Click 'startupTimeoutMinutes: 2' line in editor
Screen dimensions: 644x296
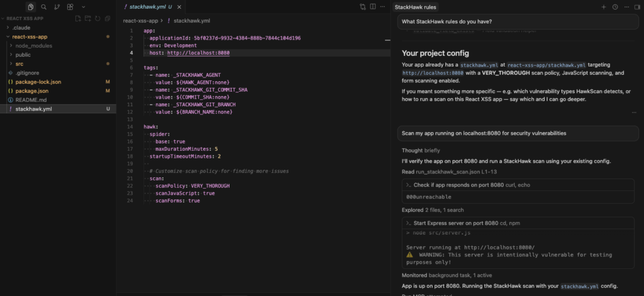[x=186, y=156]
